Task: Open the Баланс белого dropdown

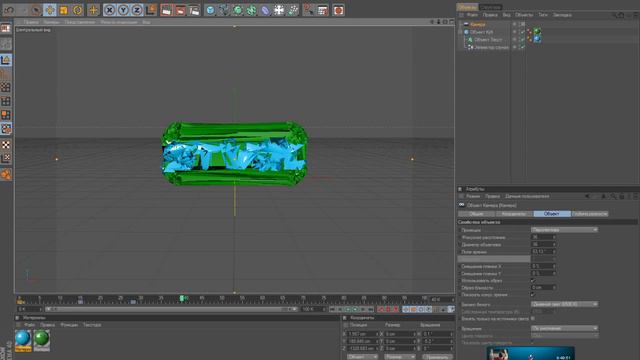Action: 564,304
